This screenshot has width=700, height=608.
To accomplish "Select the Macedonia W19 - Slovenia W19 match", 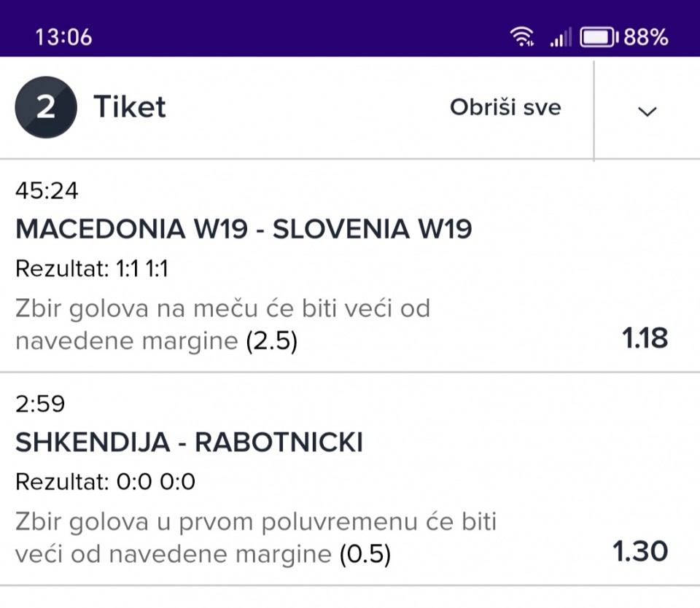I will [x=244, y=230].
